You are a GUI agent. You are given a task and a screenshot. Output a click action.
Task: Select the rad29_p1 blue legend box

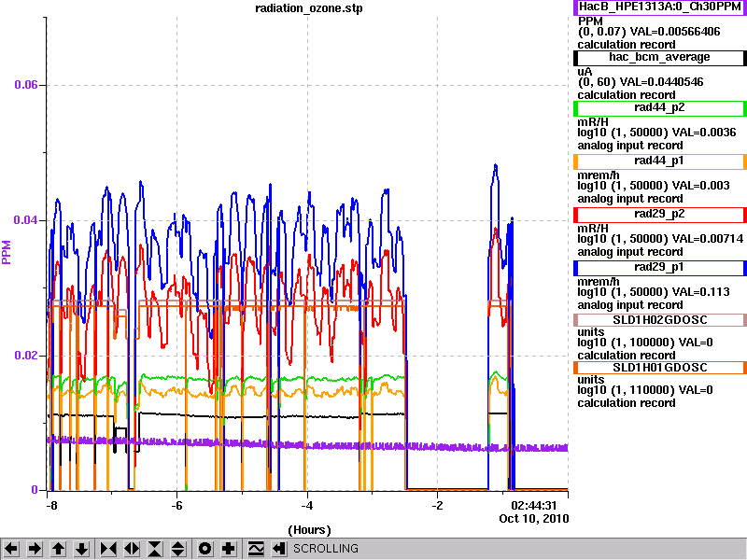[660, 268]
